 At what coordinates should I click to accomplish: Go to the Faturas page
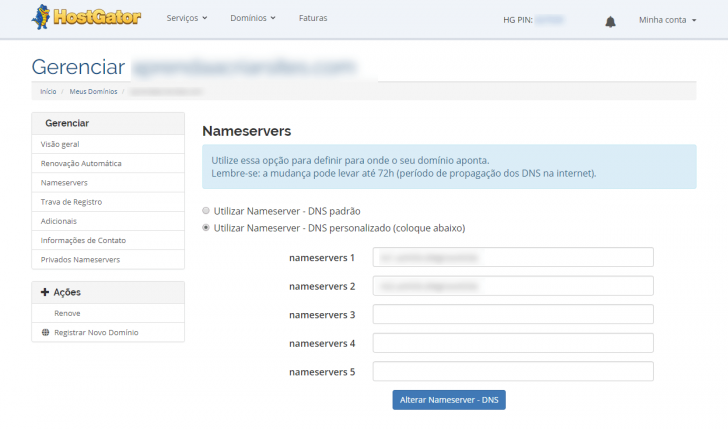click(x=313, y=18)
